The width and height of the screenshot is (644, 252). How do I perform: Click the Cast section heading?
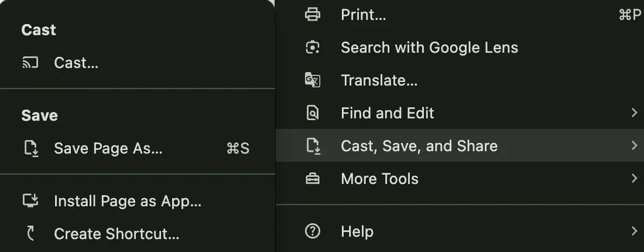[x=39, y=30]
